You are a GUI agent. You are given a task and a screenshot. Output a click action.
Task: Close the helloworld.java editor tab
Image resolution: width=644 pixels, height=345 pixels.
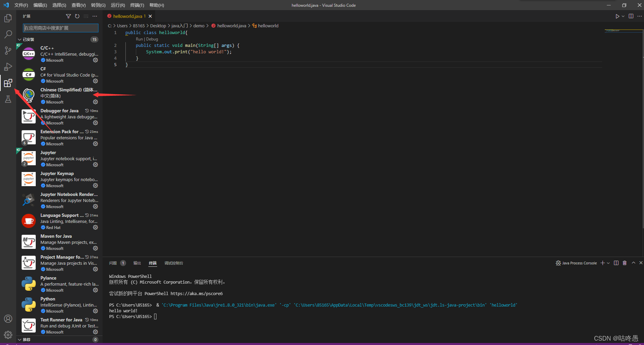coord(150,16)
